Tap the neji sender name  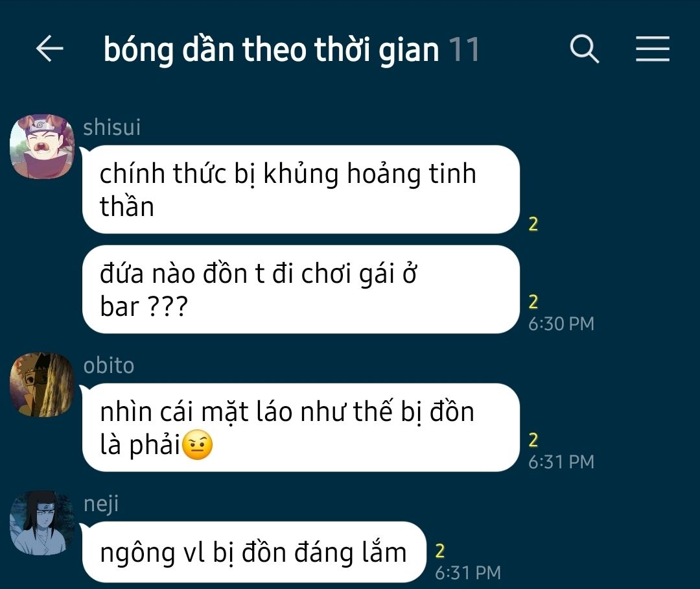101,505
